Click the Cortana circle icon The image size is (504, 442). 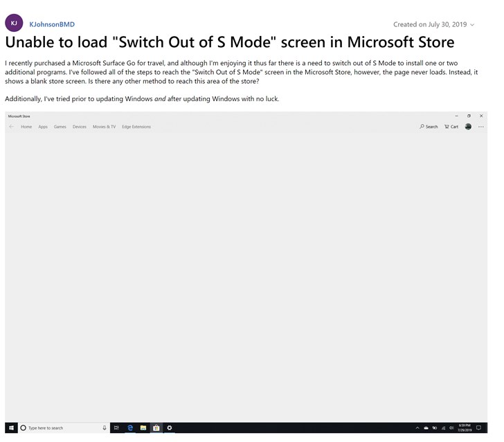[23, 428]
